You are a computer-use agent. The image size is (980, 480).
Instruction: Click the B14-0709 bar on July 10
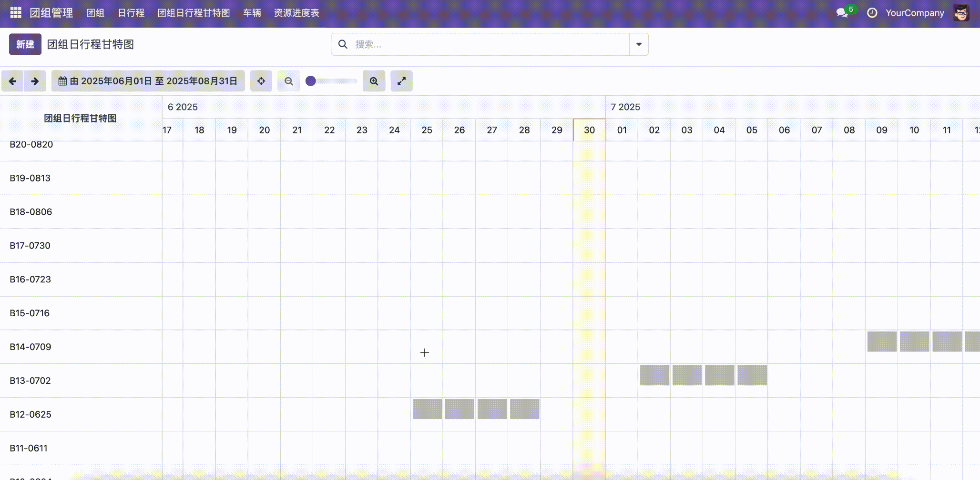(x=914, y=341)
